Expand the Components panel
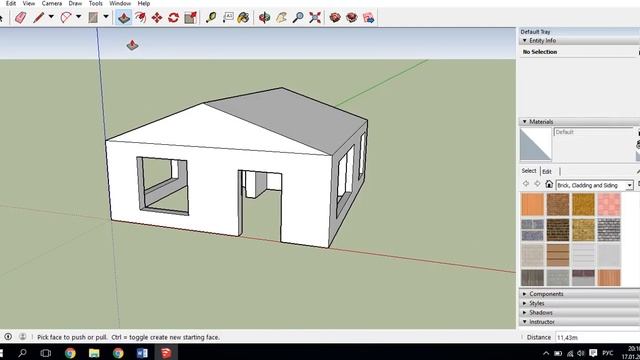Image resolution: width=640 pixels, height=360 pixels. click(x=524, y=294)
